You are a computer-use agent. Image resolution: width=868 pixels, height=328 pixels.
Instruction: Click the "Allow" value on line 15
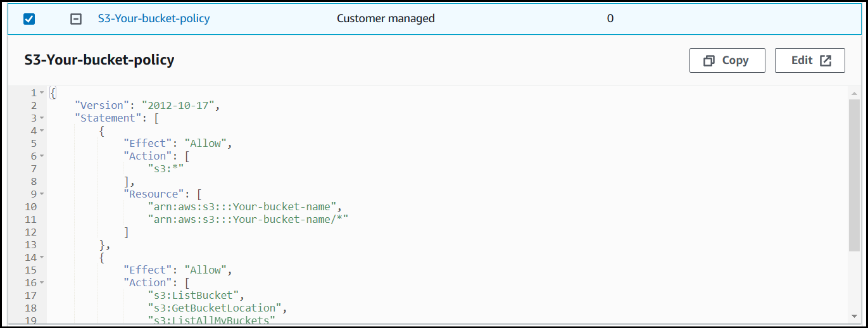pos(205,270)
